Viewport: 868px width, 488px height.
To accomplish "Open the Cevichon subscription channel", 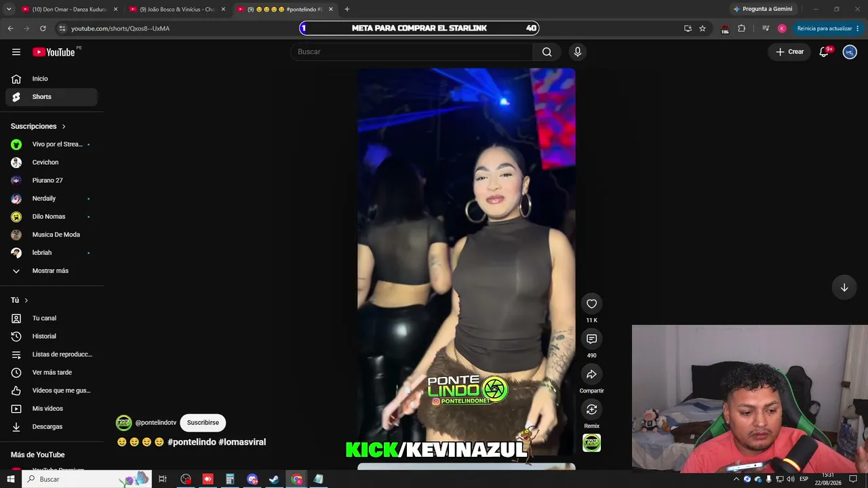I will click(52, 163).
